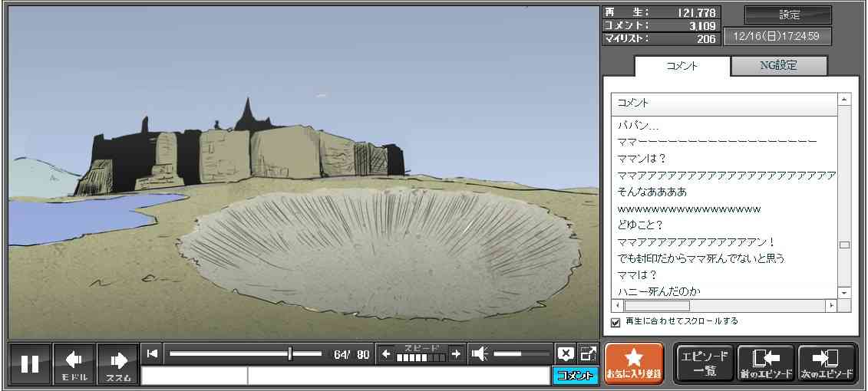Go to the previous episode

(x=765, y=363)
